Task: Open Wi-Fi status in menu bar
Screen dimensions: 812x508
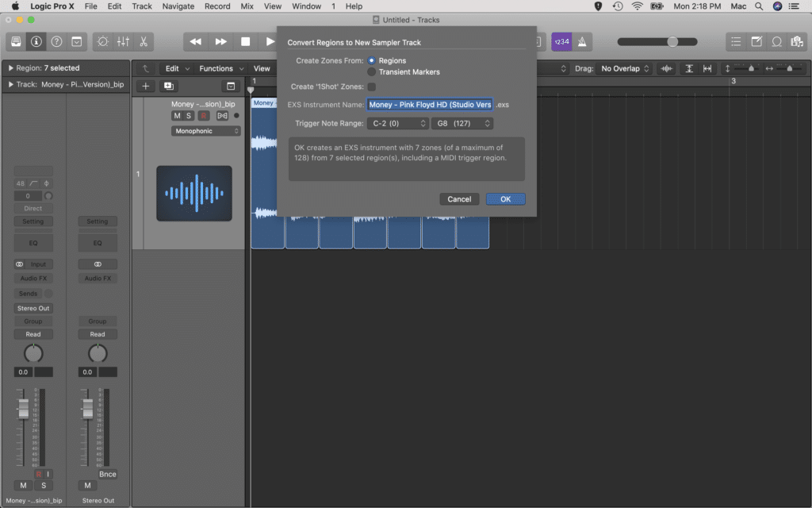Action: pos(638,6)
